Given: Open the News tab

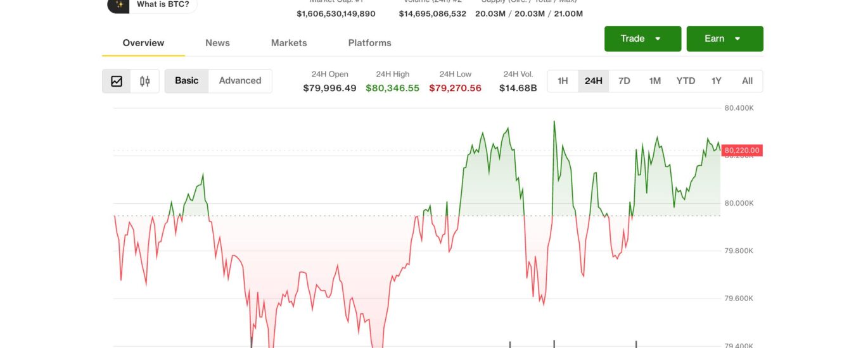Looking at the screenshot, I should (217, 43).
